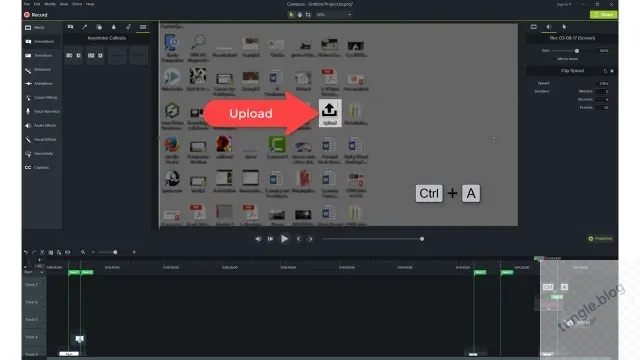
Task: Open the Media panel in sidebar
Action: point(35,27)
